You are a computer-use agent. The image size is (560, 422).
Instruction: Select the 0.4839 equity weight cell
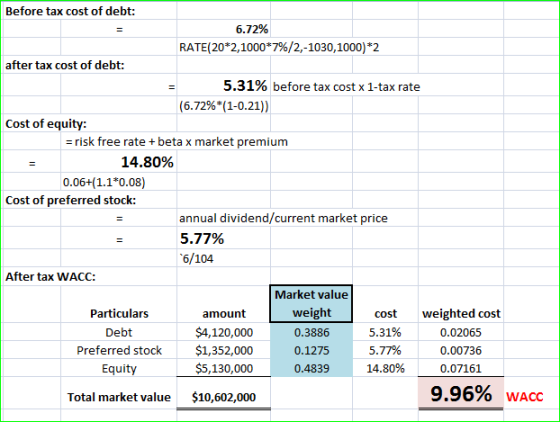click(311, 368)
